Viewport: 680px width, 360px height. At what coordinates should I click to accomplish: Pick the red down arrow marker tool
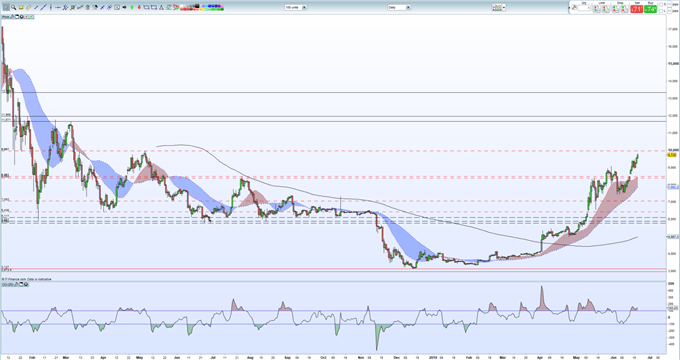click(x=139, y=7)
